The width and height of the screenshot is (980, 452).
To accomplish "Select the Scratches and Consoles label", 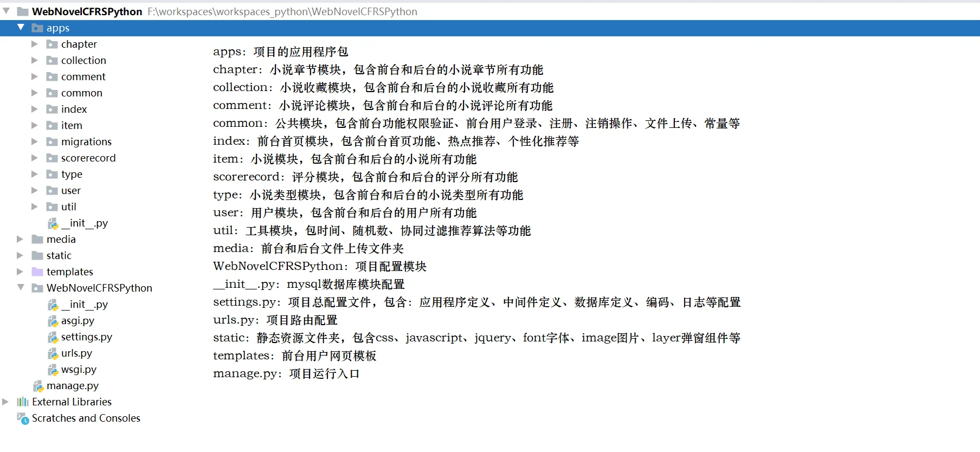I will 86,418.
